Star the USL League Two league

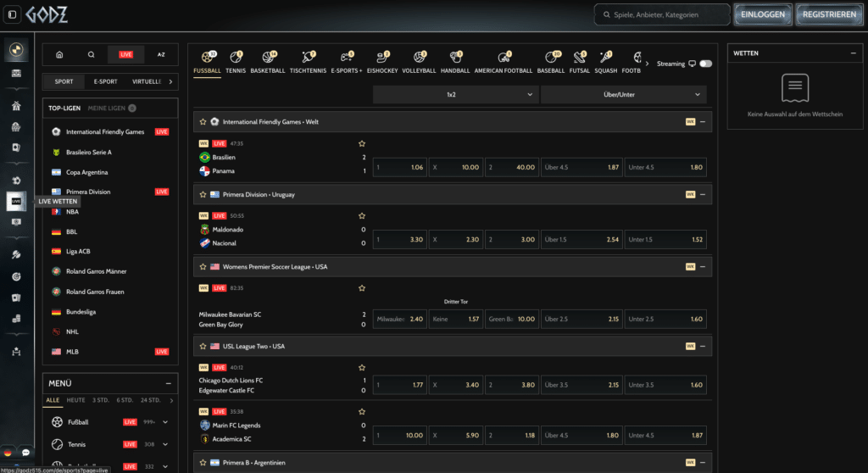[203, 346]
